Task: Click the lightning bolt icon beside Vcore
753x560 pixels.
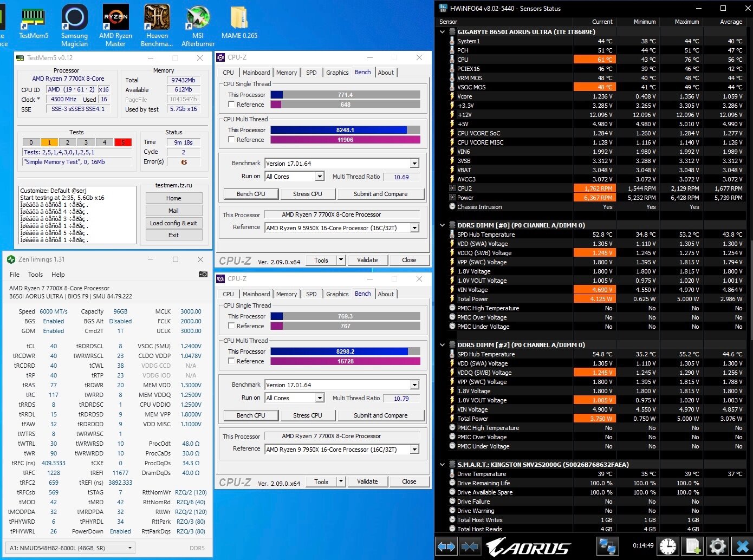Action: pos(452,96)
